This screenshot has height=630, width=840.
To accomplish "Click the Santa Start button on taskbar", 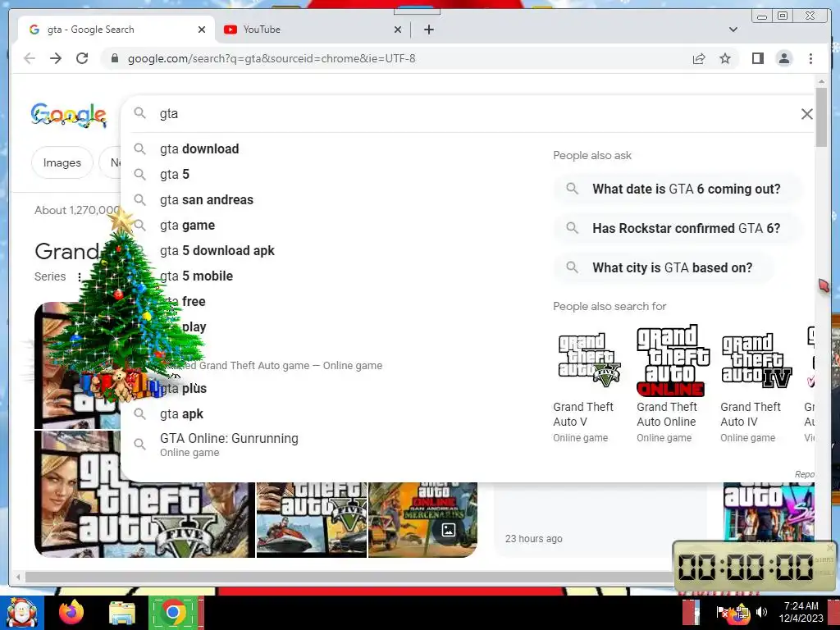I will (21, 613).
